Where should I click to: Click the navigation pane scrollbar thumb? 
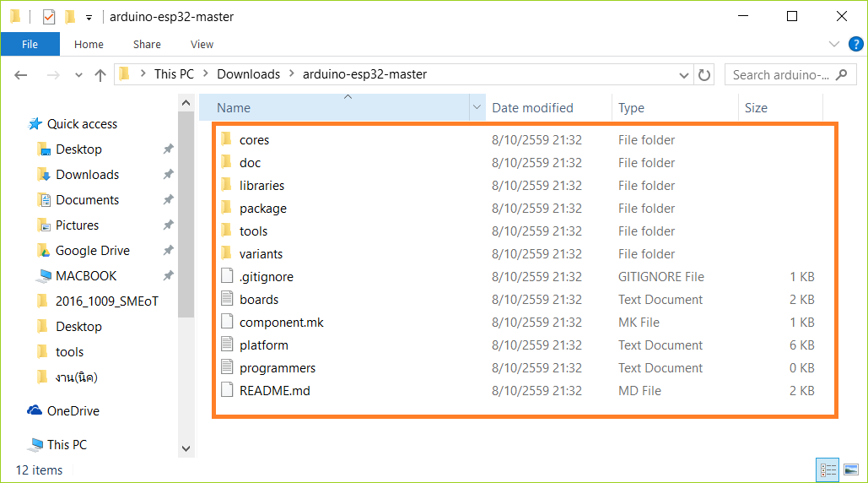pos(186,214)
